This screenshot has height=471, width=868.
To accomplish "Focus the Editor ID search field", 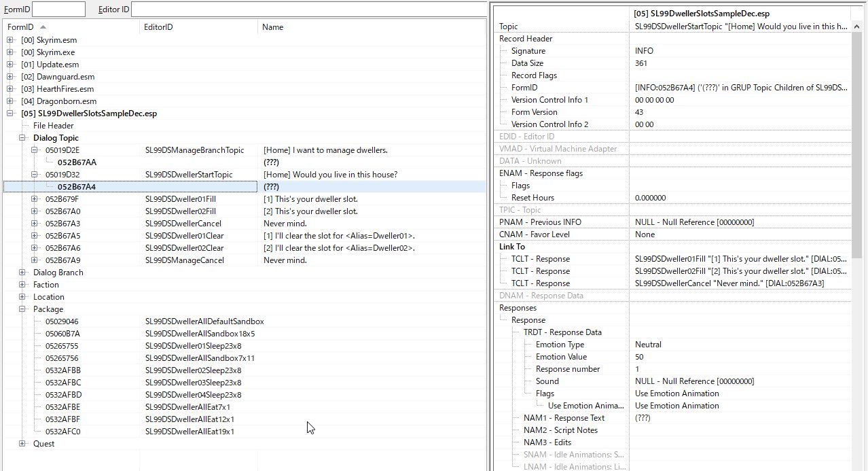I will [x=309, y=10].
